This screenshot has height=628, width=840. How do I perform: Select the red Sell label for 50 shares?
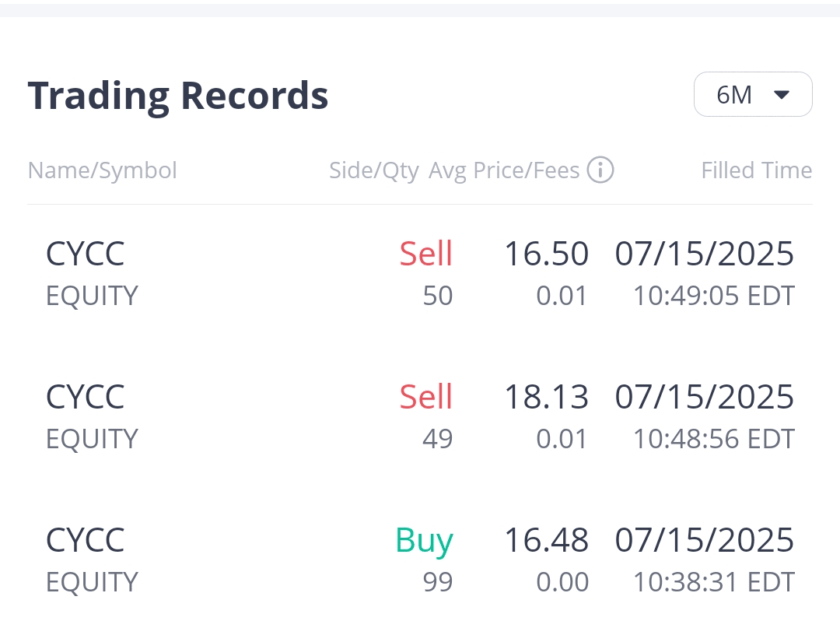pyautogui.click(x=425, y=254)
